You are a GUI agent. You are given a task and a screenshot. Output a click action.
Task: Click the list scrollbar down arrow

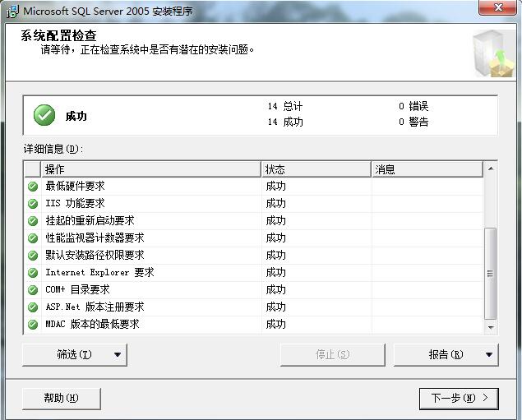[x=491, y=327]
